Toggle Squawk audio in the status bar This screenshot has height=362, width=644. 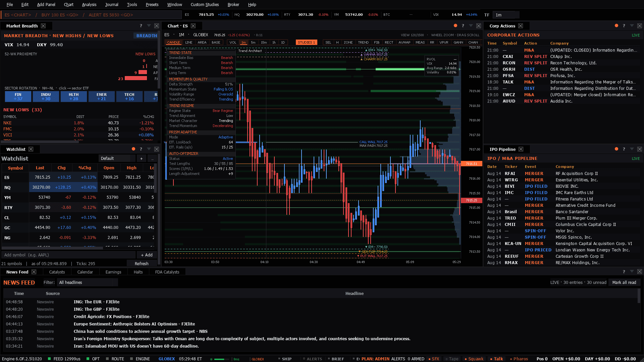[474, 359]
